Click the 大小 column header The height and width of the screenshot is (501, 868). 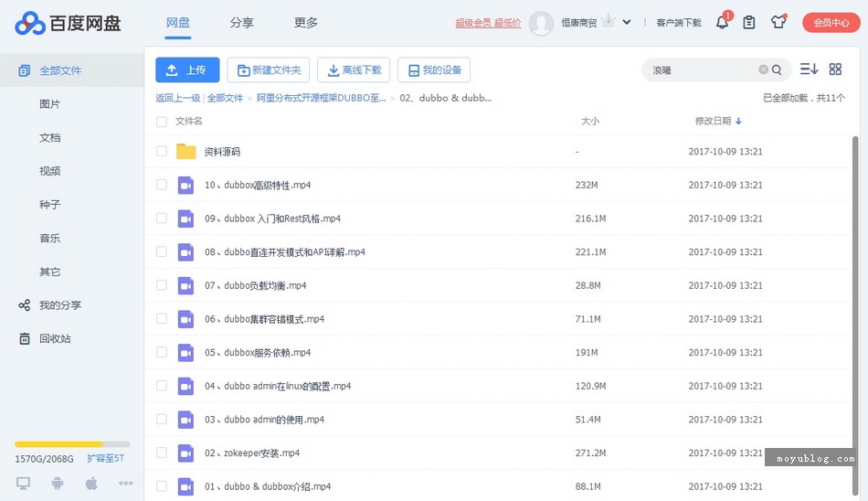[589, 121]
